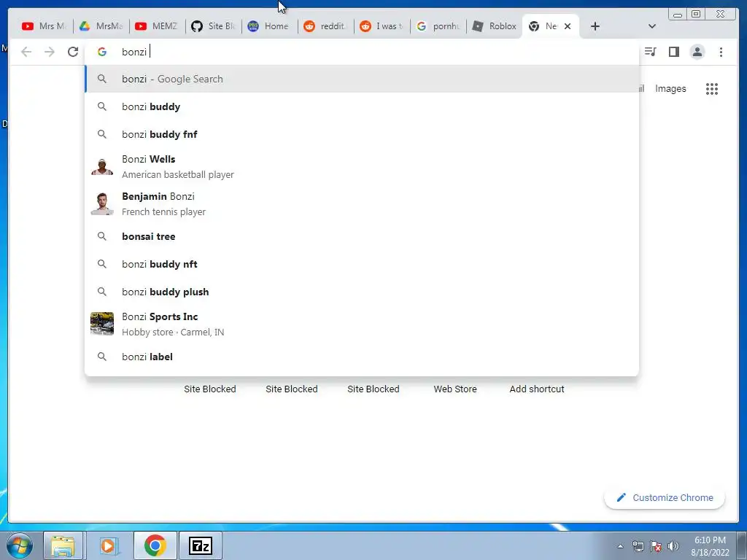Open the tab search chevron
The height and width of the screenshot is (560, 747).
click(x=652, y=26)
